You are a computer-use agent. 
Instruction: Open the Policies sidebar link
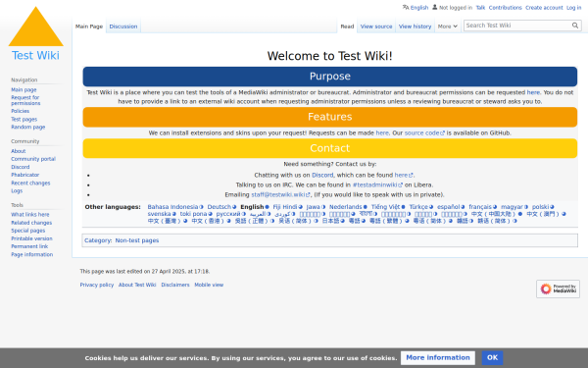click(x=20, y=111)
